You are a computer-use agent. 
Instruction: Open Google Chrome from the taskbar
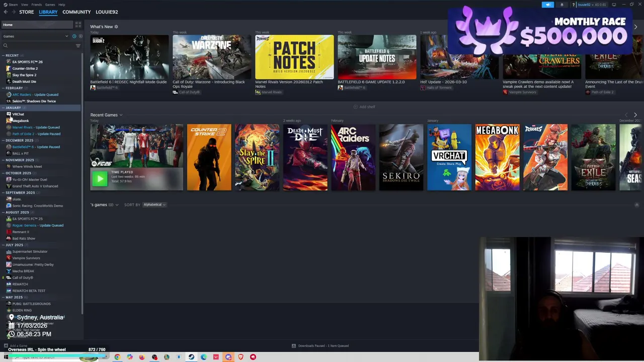point(117,357)
